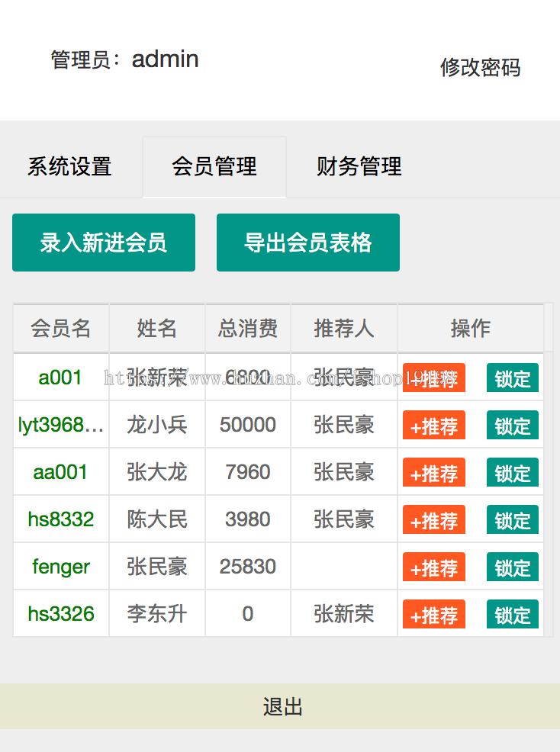The height and width of the screenshot is (752, 560).
Task: Click the 0 consumption value for hs3326
Action: click(x=248, y=614)
